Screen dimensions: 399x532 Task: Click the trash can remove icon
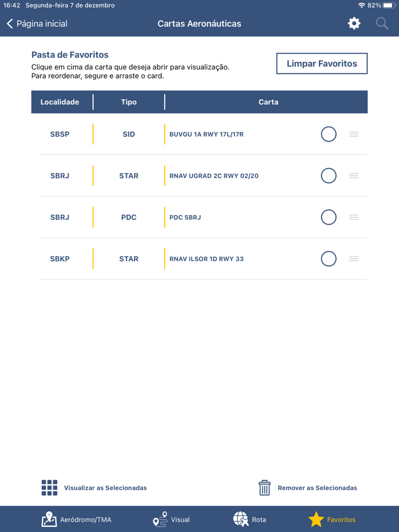click(264, 488)
